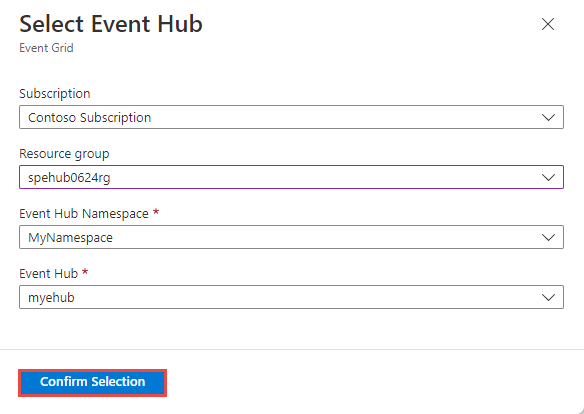The image size is (584, 414).
Task: Click the Subscription field label
Action: pos(55,93)
